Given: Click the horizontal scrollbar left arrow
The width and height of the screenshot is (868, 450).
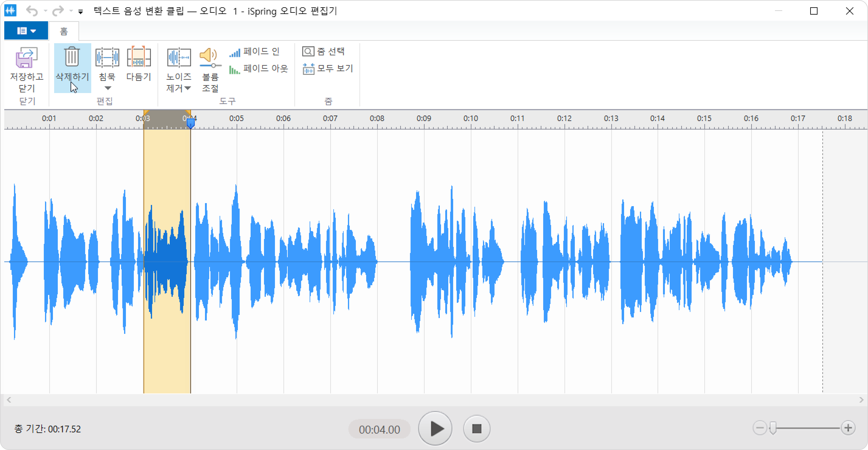Looking at the screenshot, I should point(9,400).
